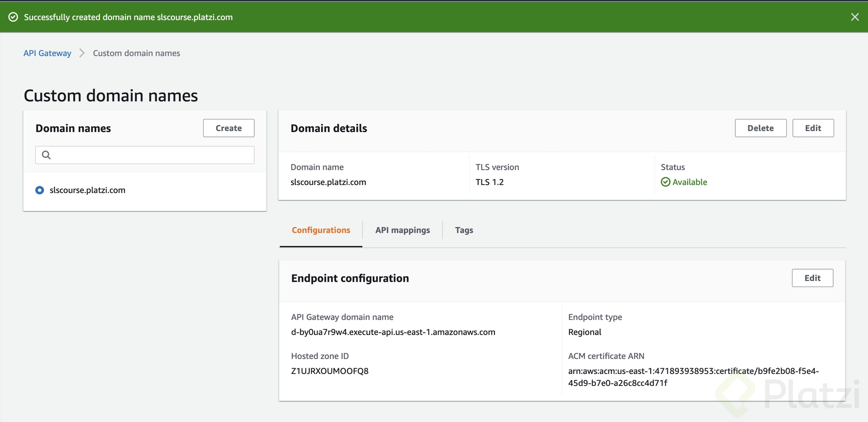The width and height of the screenshot is (868, 422).
Task: Switch to the Configurations tab
Action: point(321,230)
